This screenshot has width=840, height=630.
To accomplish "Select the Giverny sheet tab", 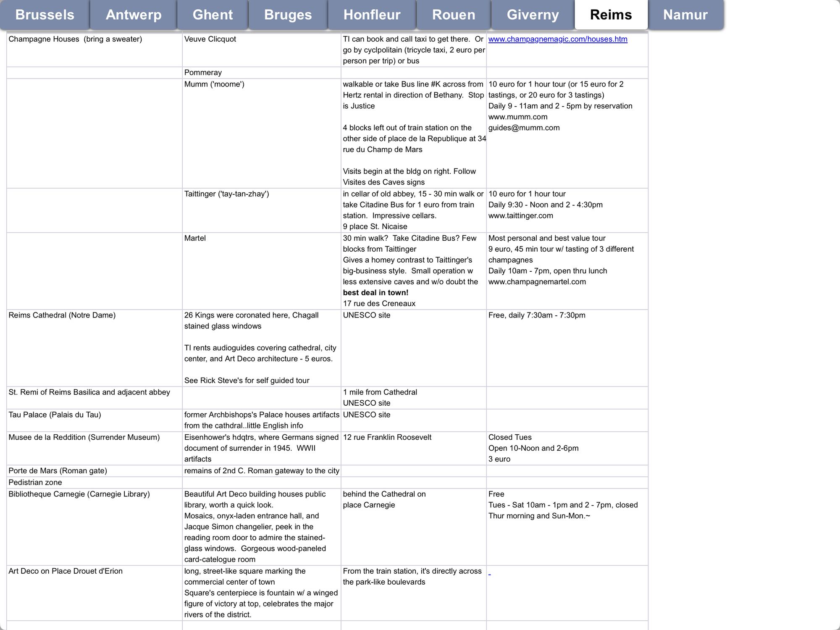I will (x=533, y=15).
